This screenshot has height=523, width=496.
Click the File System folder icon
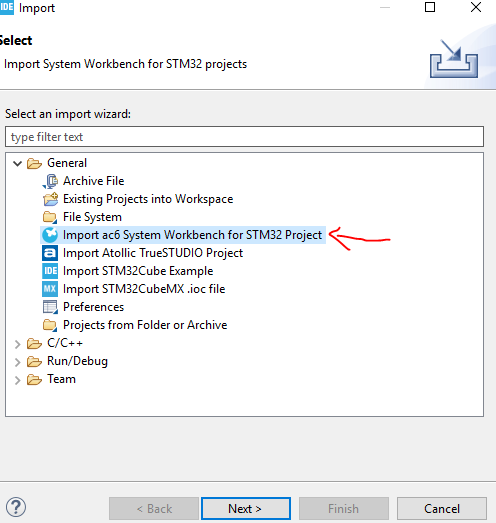coord(50,217)
